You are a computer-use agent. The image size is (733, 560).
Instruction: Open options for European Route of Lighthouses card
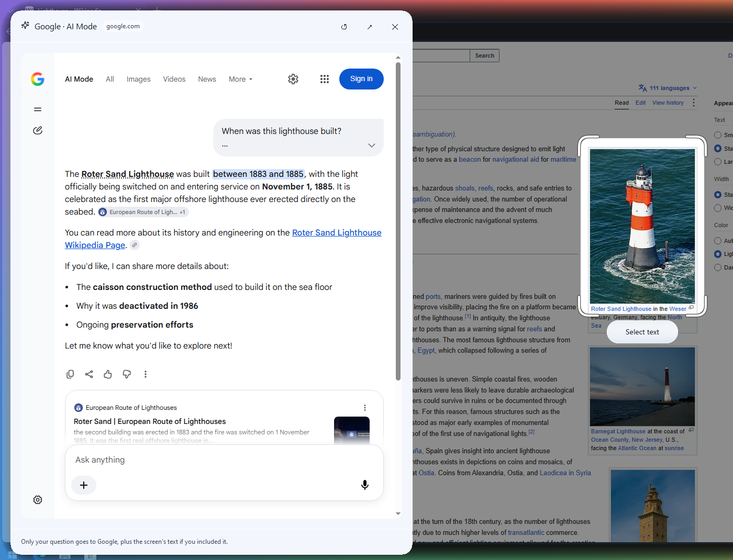pyautogui.click(x=365, y=408)
